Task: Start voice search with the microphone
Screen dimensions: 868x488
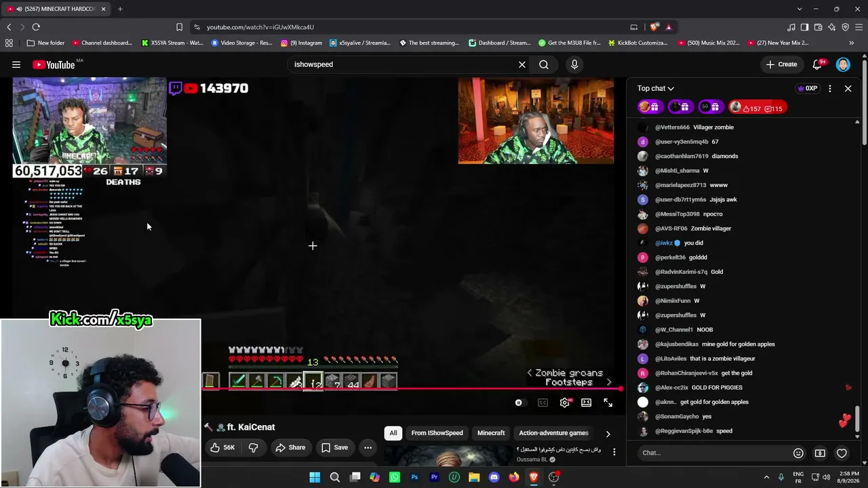Action: [574, 64]
